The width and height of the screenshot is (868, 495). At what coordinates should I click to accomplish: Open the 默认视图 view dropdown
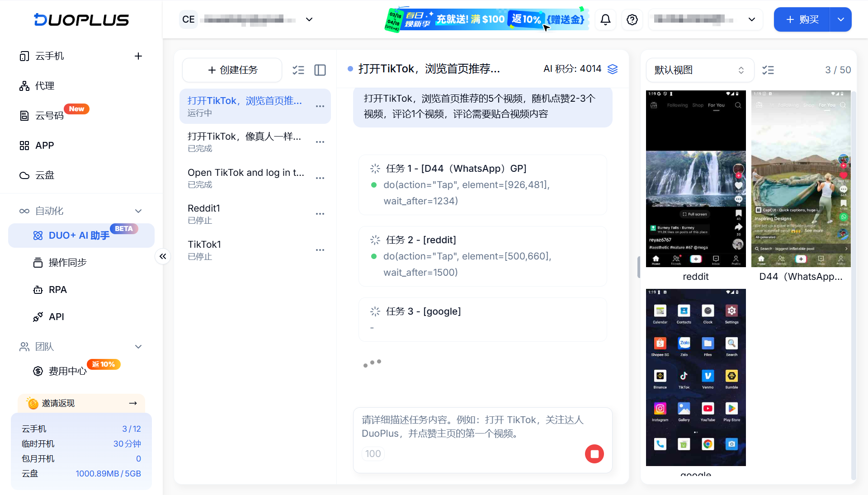click(699, 70)
